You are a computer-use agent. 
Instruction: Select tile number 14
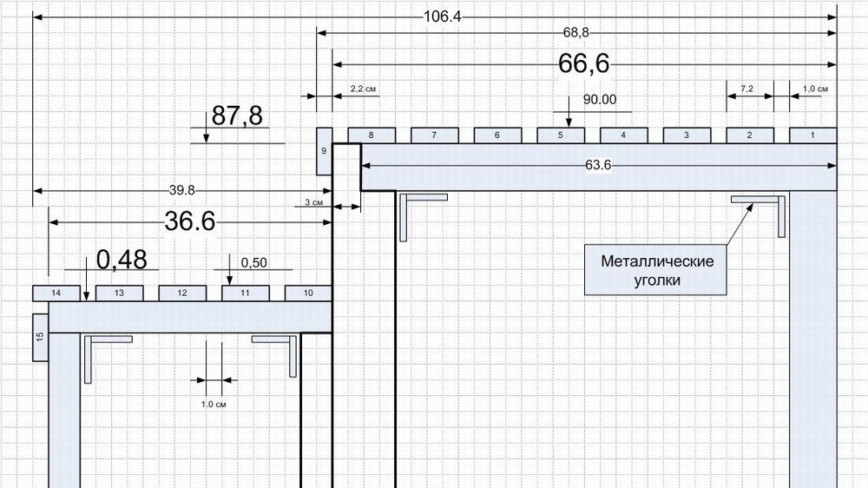[x=56, y=293]
